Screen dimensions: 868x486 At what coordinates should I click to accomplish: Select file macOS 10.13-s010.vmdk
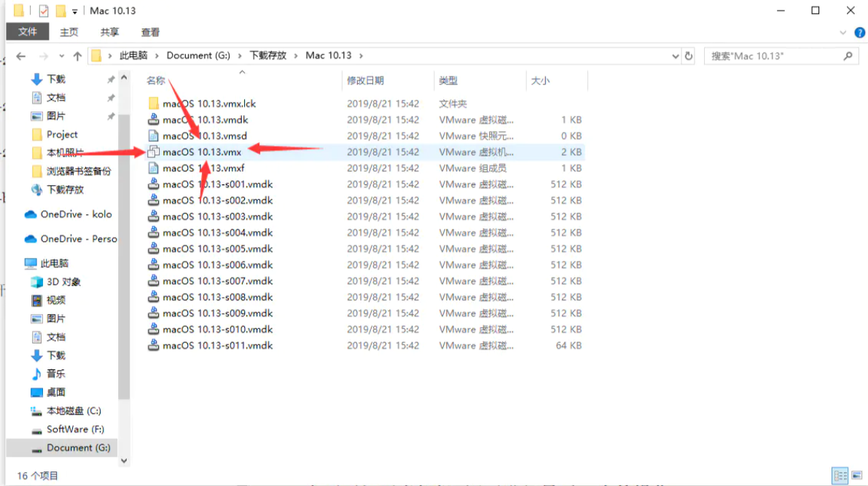[x=218, y=329]
